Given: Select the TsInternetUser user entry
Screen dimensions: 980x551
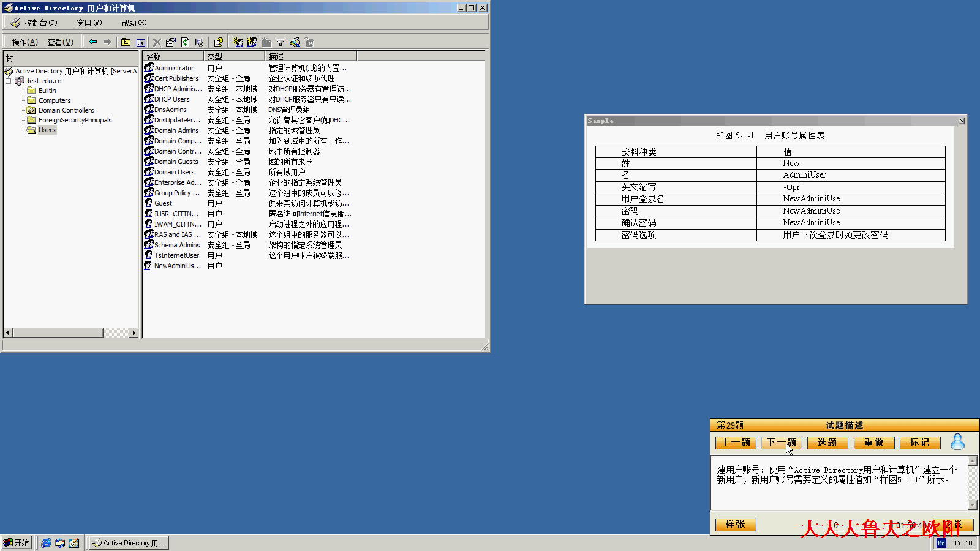Looking at the screenshot, I should click(x=176, y=255).
